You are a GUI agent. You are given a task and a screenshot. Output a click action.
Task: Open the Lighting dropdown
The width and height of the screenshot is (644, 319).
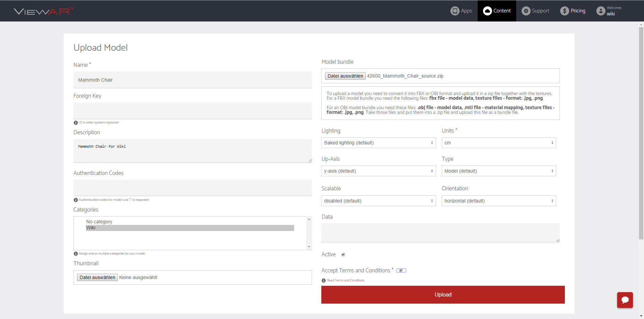click(378, 143)
